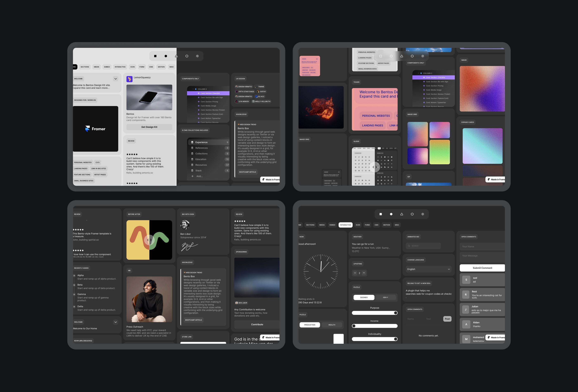Switch the puzzle toggle to WEALTH
The image size is (578, 392).
pos(332,325)
